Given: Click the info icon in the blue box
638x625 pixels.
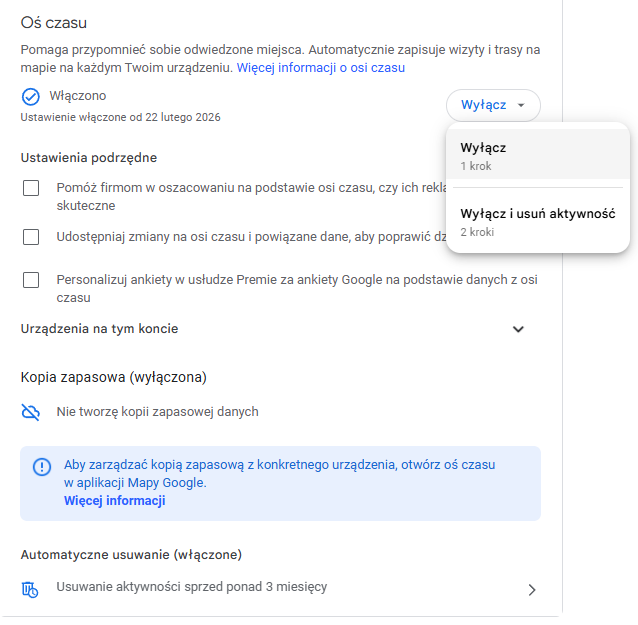Looking at the screenshot, I should (42, 467).
